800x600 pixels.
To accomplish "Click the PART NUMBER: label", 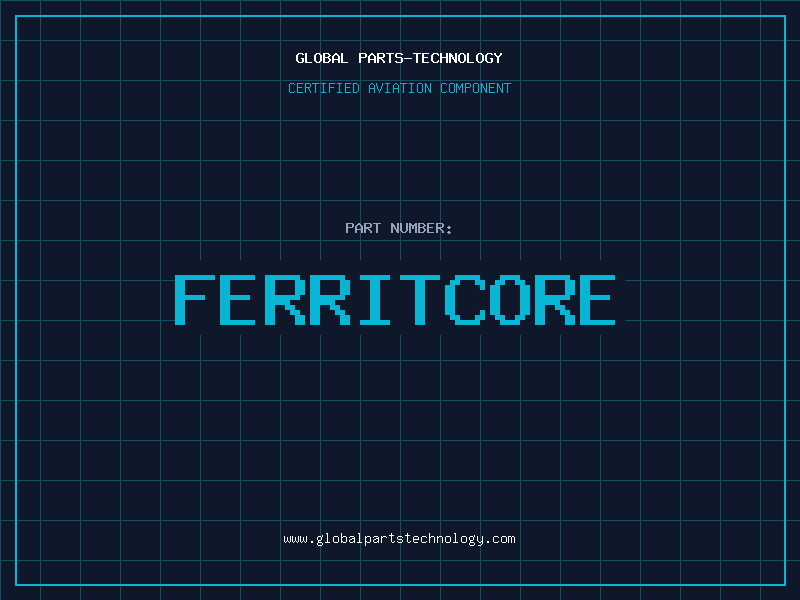I will [x=399, y=229].
